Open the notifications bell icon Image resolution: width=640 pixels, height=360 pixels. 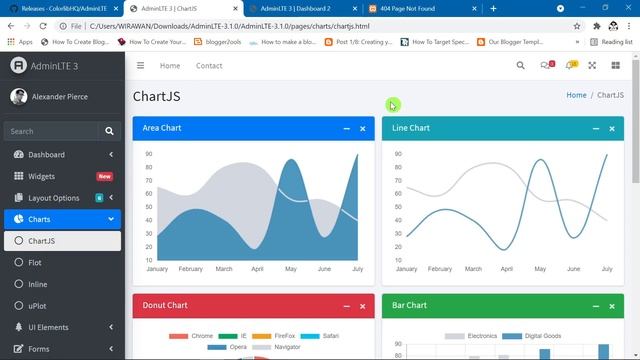571,65
